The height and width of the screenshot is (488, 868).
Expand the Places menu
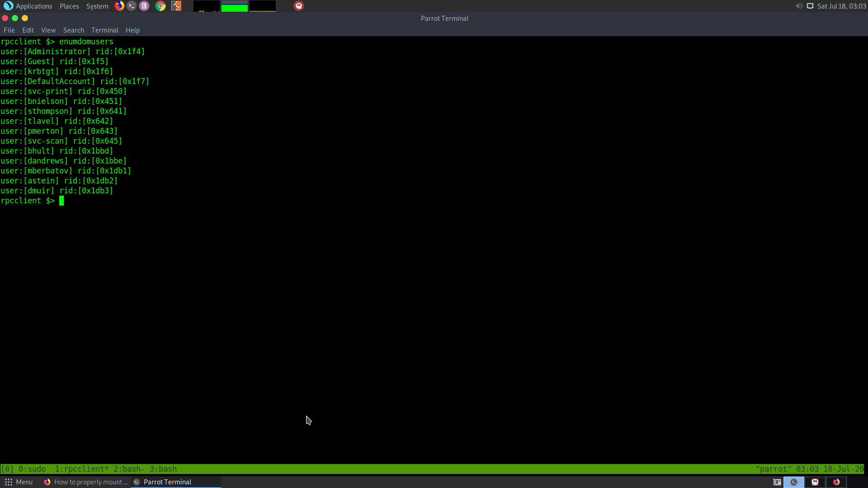tap(69, 6)
